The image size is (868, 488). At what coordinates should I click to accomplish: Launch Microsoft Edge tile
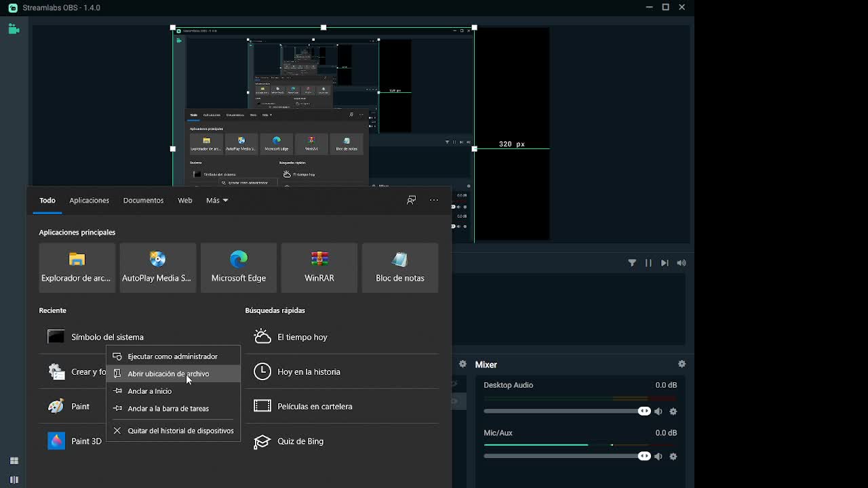239,268
